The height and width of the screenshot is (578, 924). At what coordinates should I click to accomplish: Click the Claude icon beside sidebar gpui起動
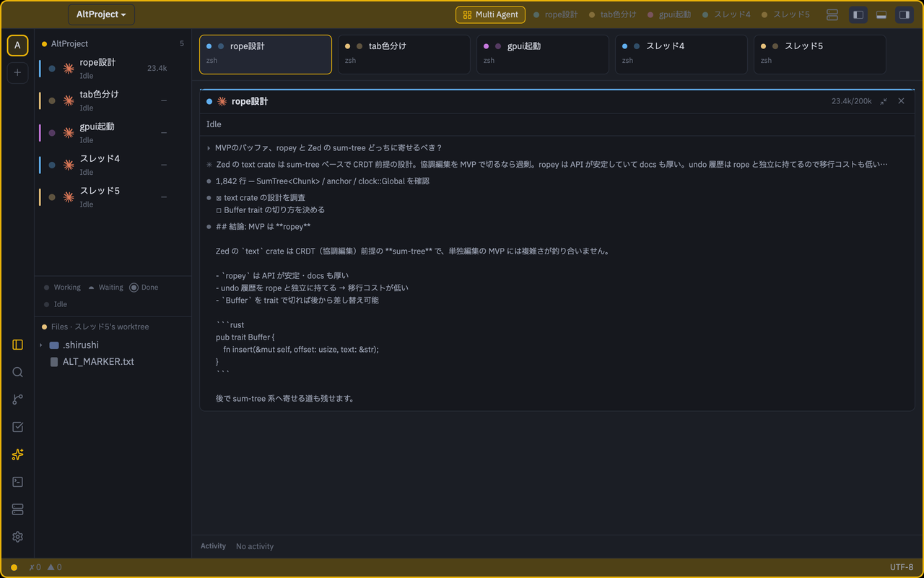pos(69,133)
